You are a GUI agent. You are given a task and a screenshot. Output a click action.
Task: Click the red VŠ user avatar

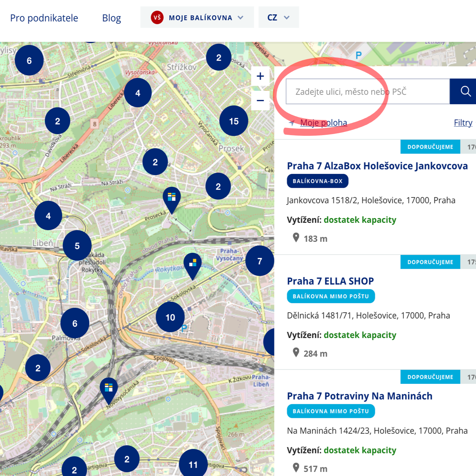(157, 17)
